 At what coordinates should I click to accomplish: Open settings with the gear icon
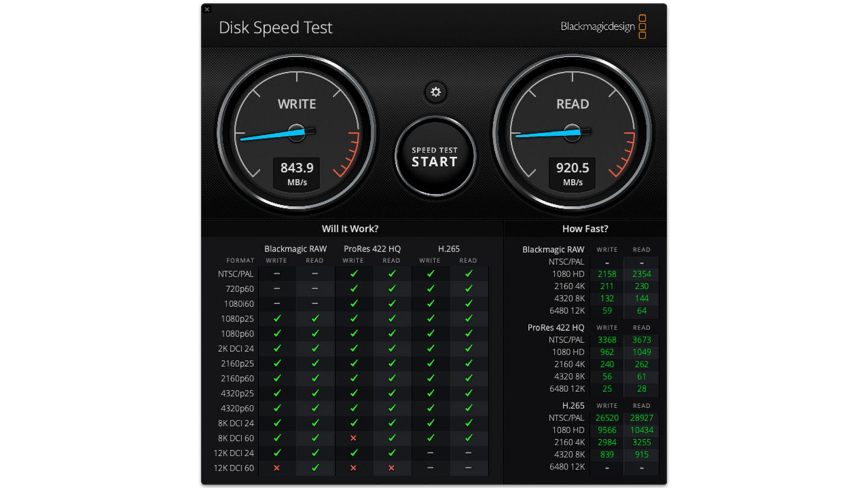tap(435, 92)
